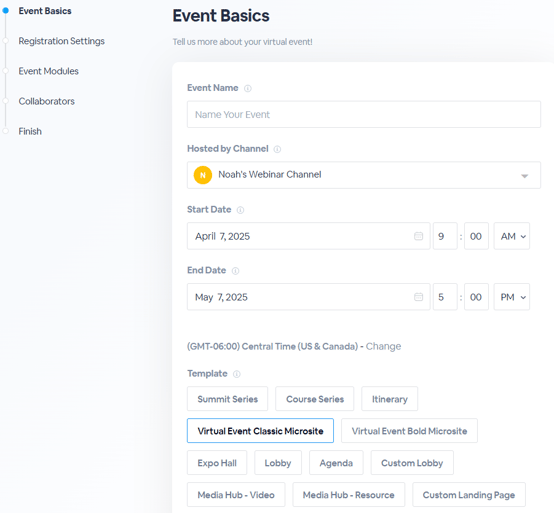The width and height of the screenshot is (554, 513).
Task: Click the Template info icon
Action: pos(237,374)
